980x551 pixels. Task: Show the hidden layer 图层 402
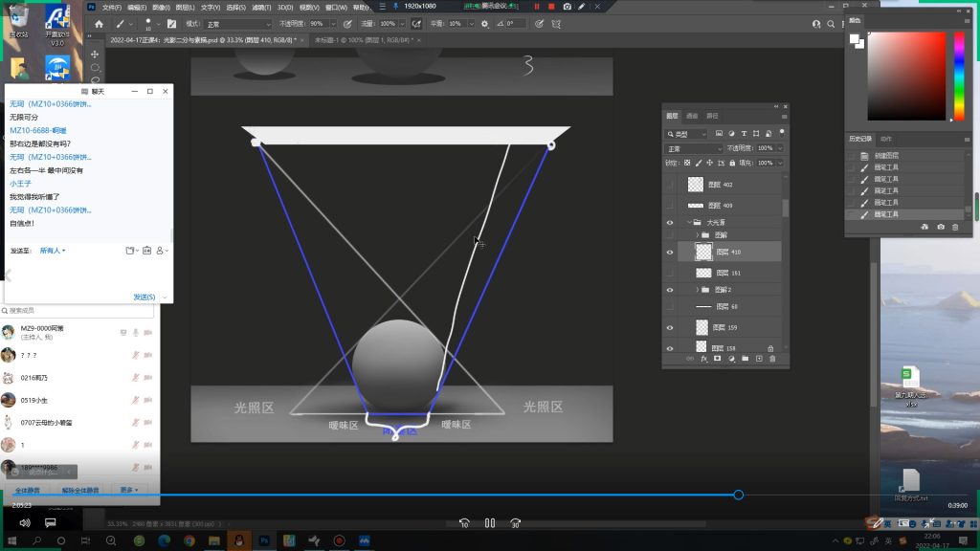pyautogui.click(x=670, y=185)
